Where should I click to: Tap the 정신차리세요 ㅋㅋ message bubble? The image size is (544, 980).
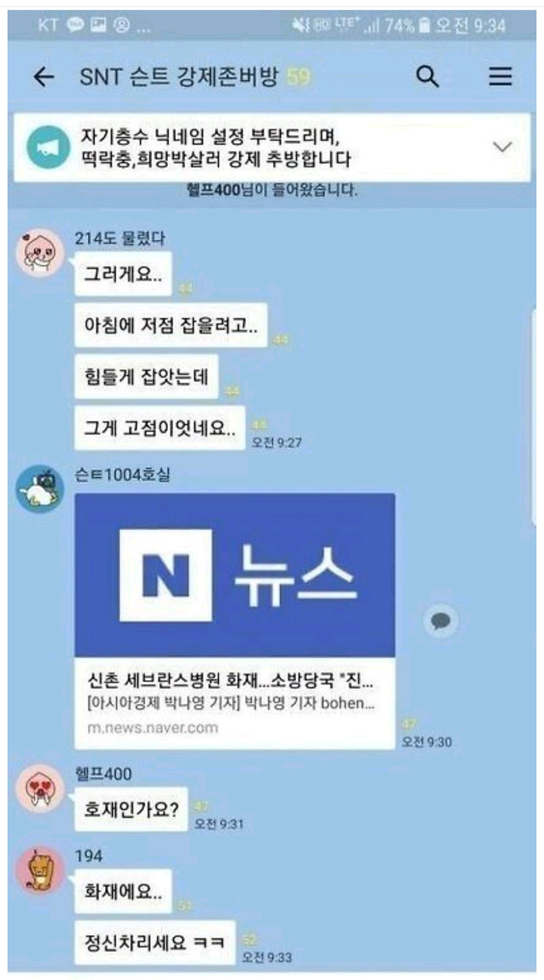coord(155,942)
